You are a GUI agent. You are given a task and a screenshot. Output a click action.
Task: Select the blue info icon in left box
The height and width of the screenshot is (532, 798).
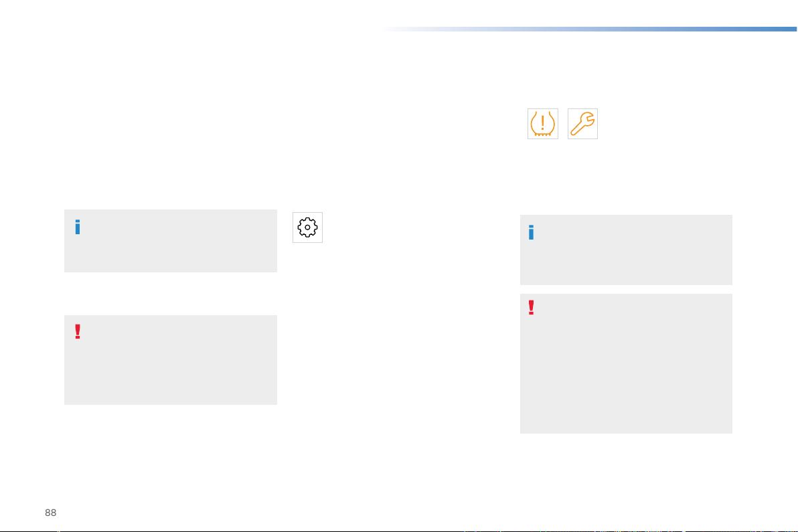78,227
